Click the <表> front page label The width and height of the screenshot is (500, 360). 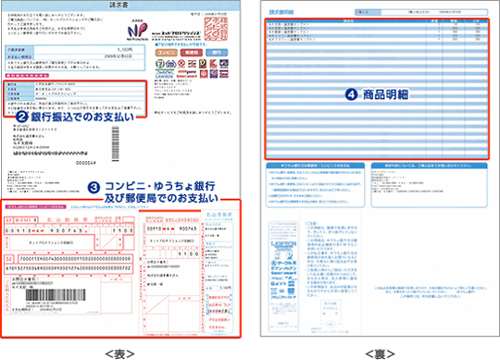pyautogui.click(x=120, y=354)
